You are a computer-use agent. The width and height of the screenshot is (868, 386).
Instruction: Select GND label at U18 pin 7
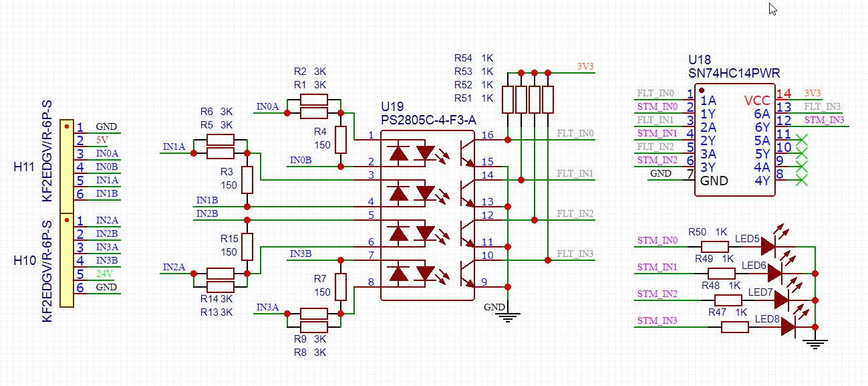[661, 173]
